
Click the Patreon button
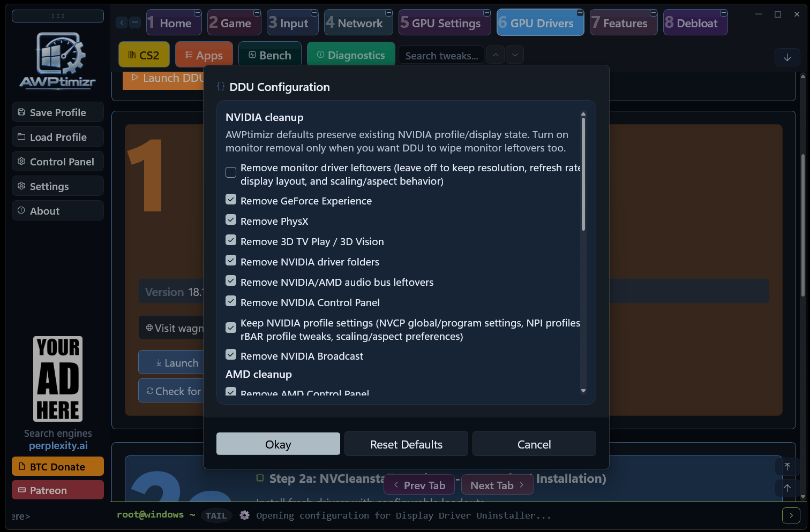click(x=58, y=490)
